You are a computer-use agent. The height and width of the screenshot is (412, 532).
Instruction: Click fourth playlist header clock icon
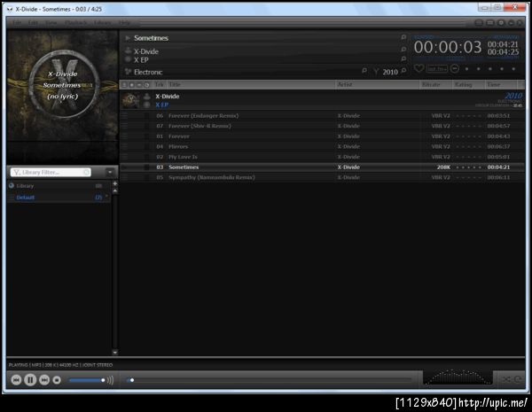point(147,85)
